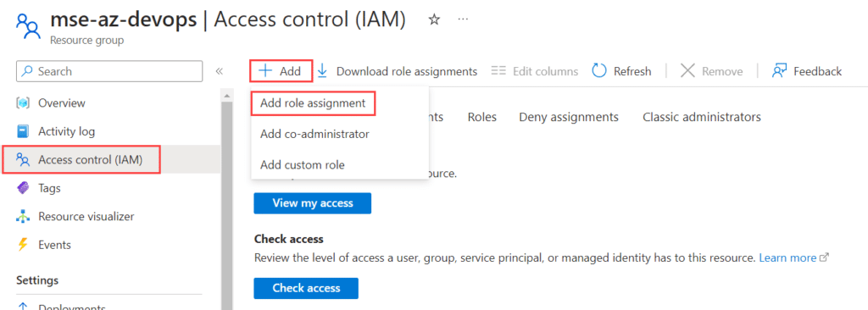Image resolution: width=868 pixels, height=310 pixels.
Task: Click the Overview cube icon
Action: [23, 103]
